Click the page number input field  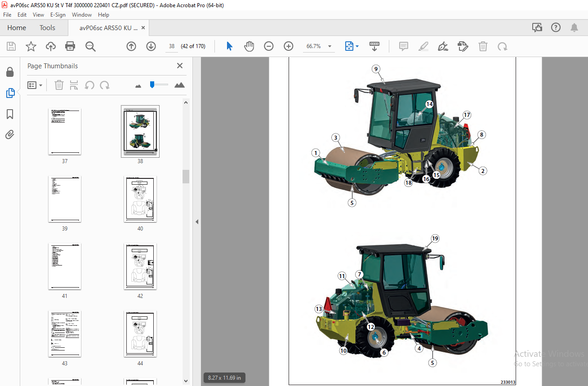[171, 46]
